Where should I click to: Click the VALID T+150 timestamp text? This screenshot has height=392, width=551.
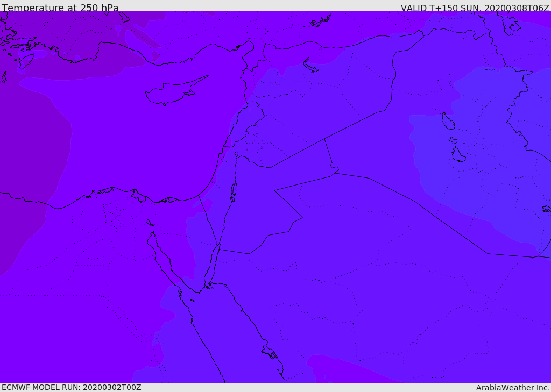(475, 8)
